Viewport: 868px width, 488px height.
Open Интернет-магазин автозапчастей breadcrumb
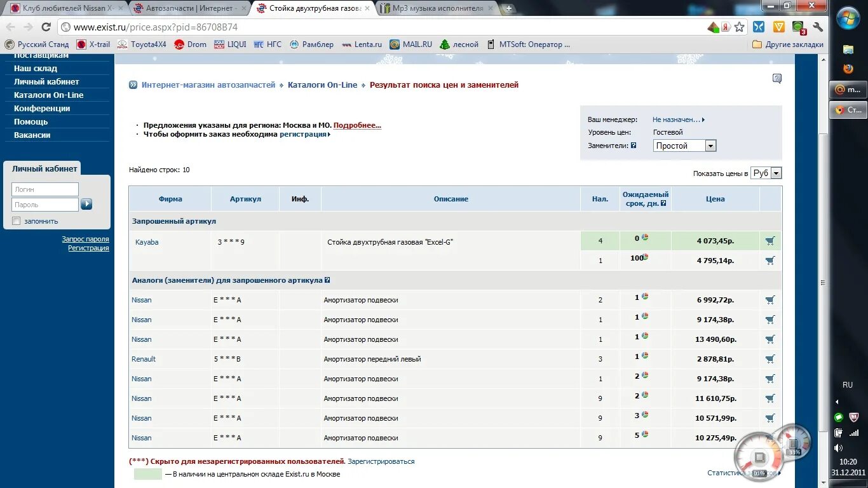pos(208,85)
